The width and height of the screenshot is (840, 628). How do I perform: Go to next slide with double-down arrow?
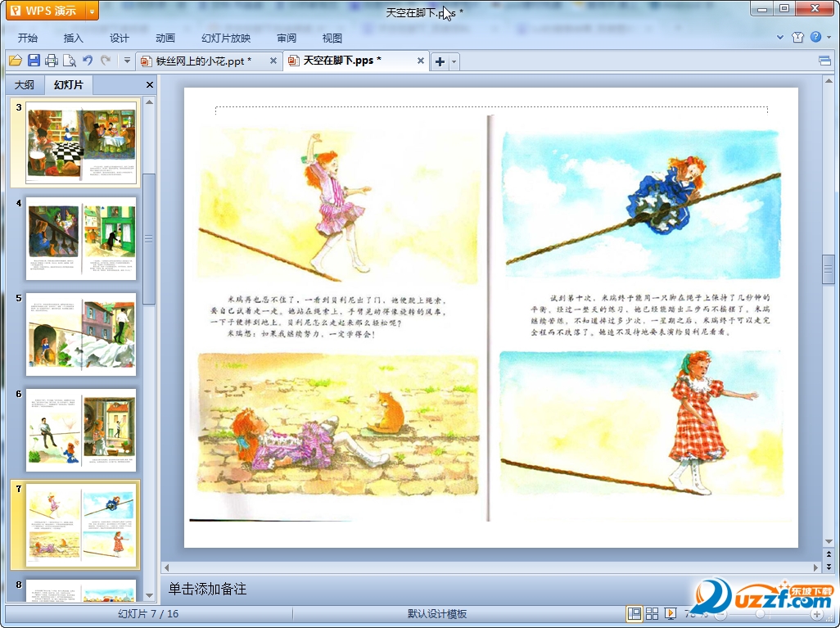point(829,566)
